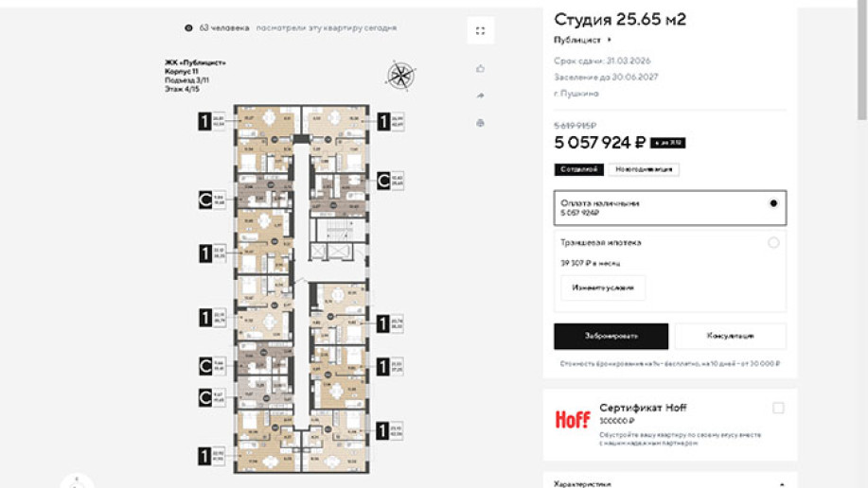Screen dimensions: 868x488
Task: Click the compass rose icon
Action: [x=401, y=75]
